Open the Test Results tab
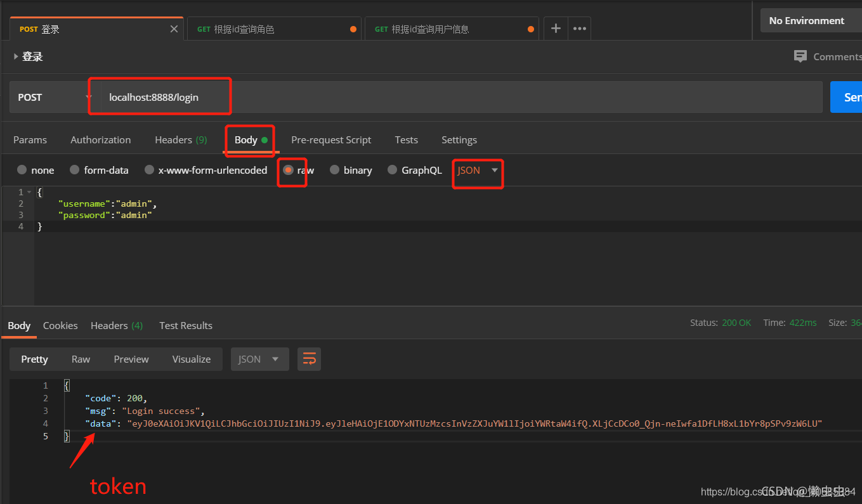The image size is (862, 504). [x=186, y=325]
